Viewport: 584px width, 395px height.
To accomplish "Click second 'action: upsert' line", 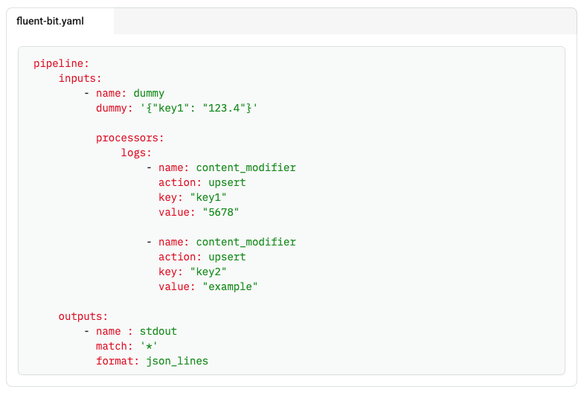I will [202, 257].
